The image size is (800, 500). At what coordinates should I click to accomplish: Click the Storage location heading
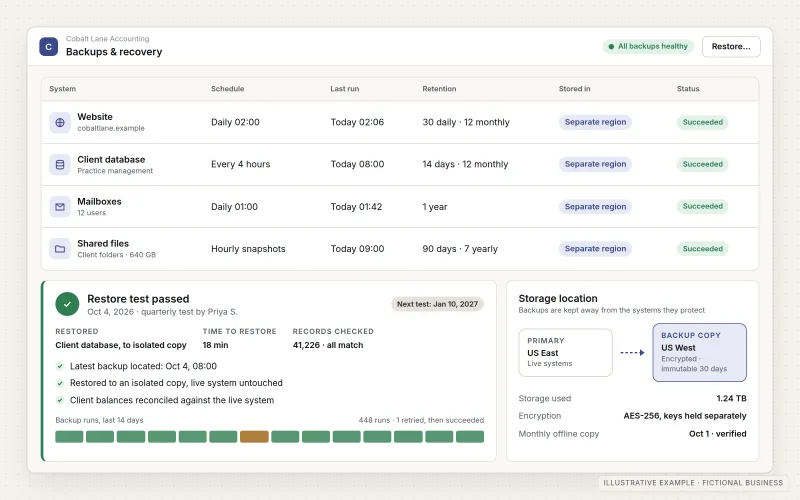pos(558,298)
